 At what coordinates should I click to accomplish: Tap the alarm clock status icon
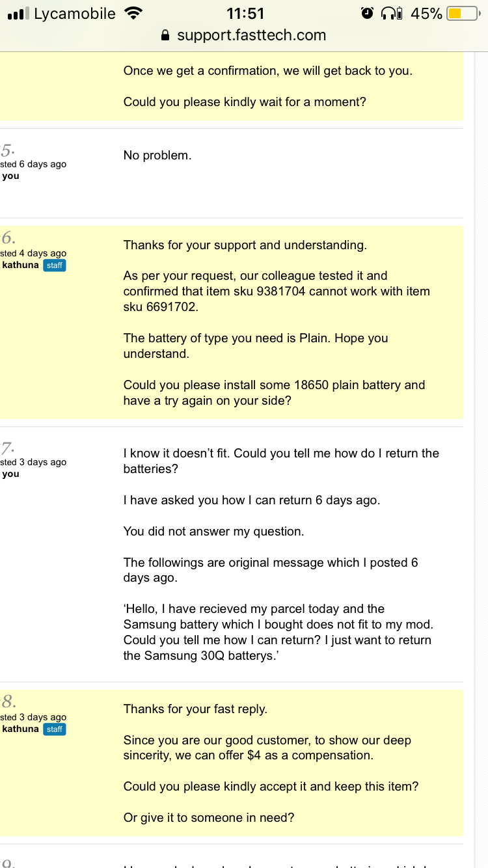click(368, 14)
